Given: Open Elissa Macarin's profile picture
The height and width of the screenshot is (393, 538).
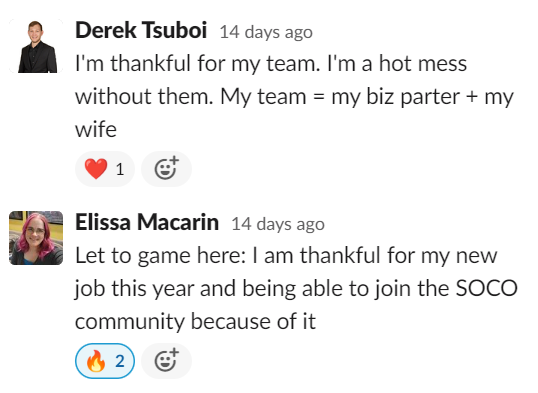Looking at the screenshot, I should coord(36,238).
